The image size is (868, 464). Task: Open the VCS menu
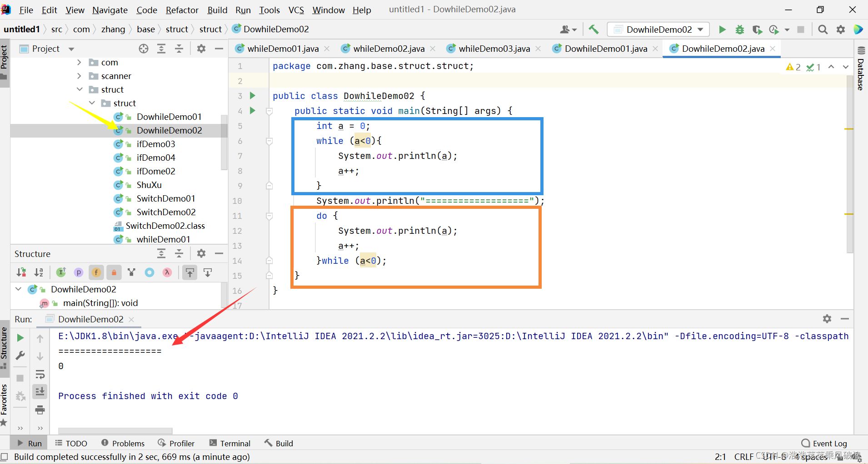pos(296,10)
